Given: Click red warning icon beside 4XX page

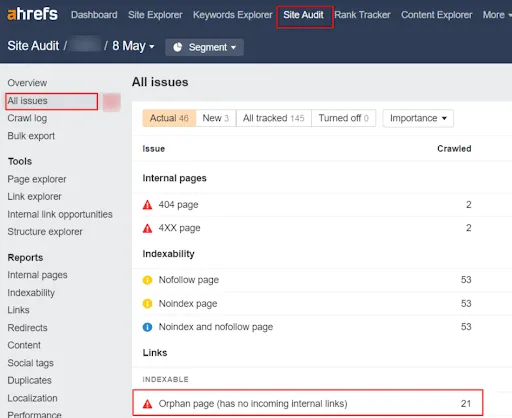Looking at the screenshot, I should pyautogui.click(x=147, y=228).
